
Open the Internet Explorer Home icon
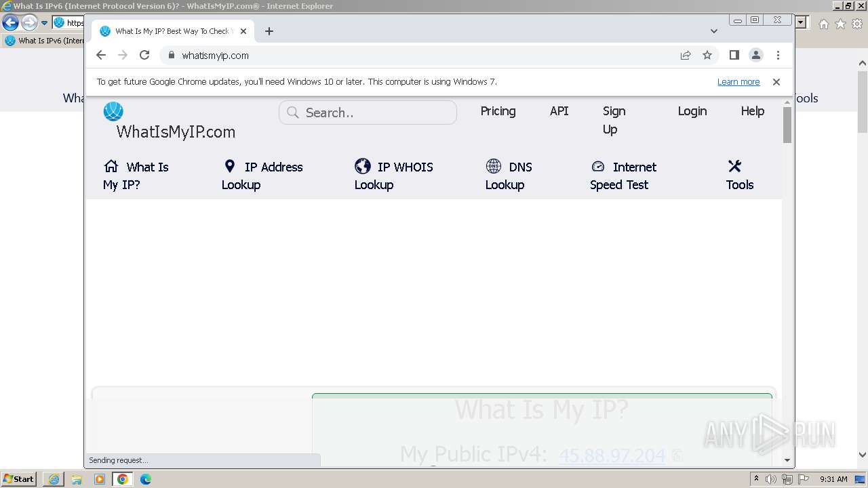pos(824,24)
